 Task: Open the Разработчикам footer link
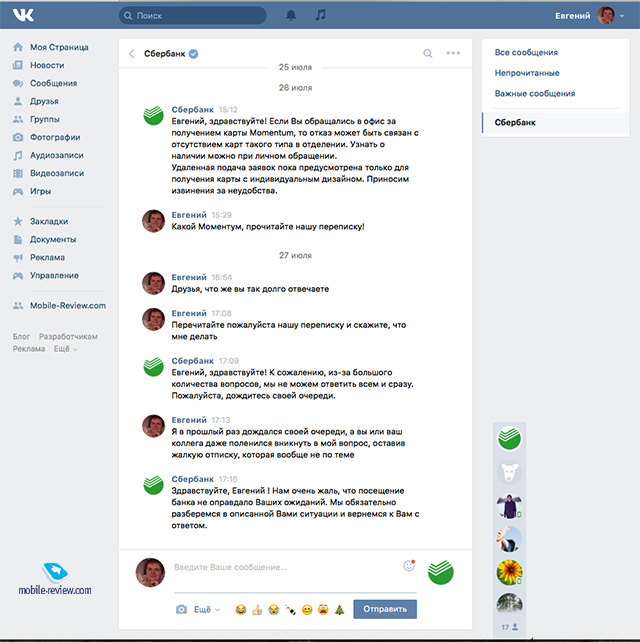point(68,337)
